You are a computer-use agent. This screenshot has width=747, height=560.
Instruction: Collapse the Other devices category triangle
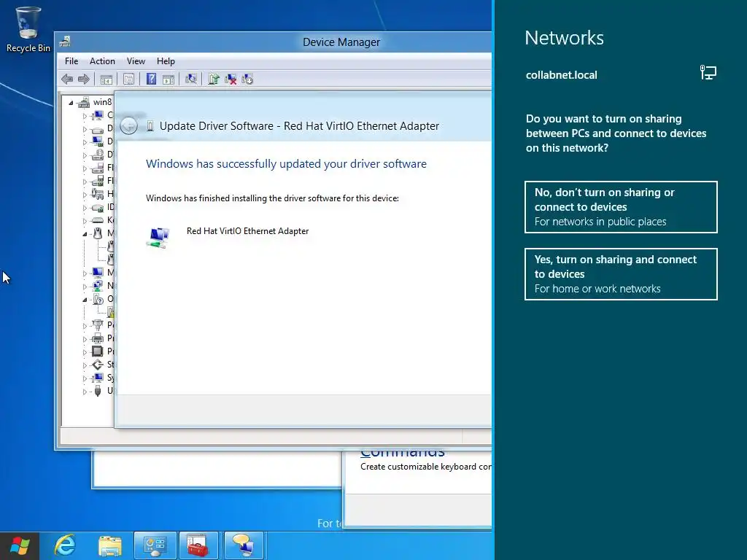tap(85, 300)
